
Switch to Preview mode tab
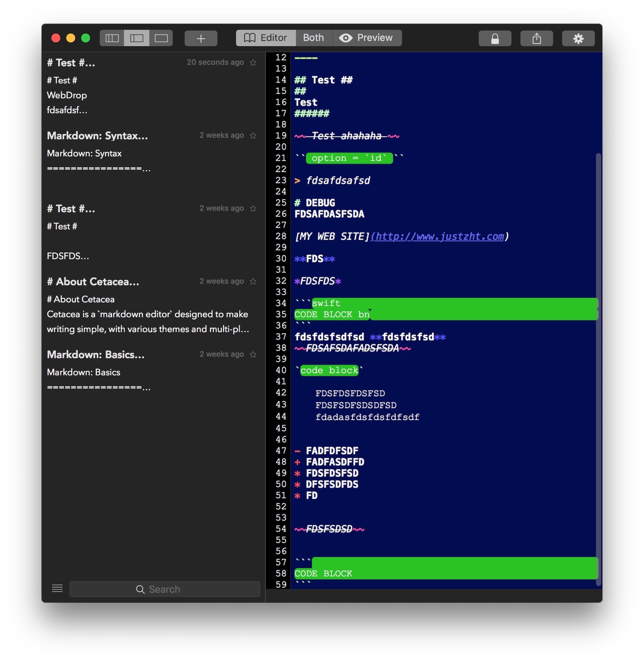[367, 38]
